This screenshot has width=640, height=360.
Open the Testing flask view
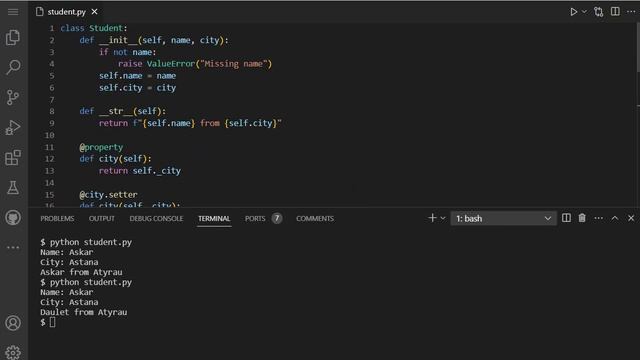click(13, 188)
